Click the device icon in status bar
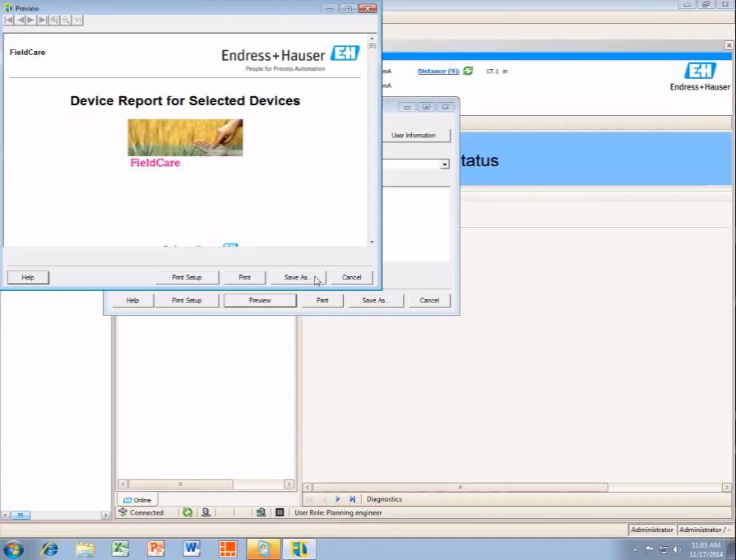 206,512
